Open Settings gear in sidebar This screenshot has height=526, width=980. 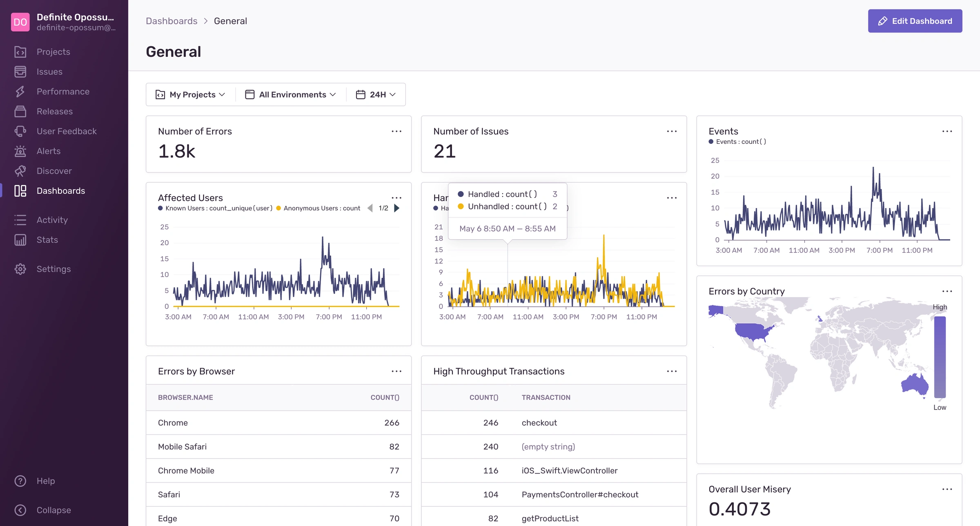[20, 269]
